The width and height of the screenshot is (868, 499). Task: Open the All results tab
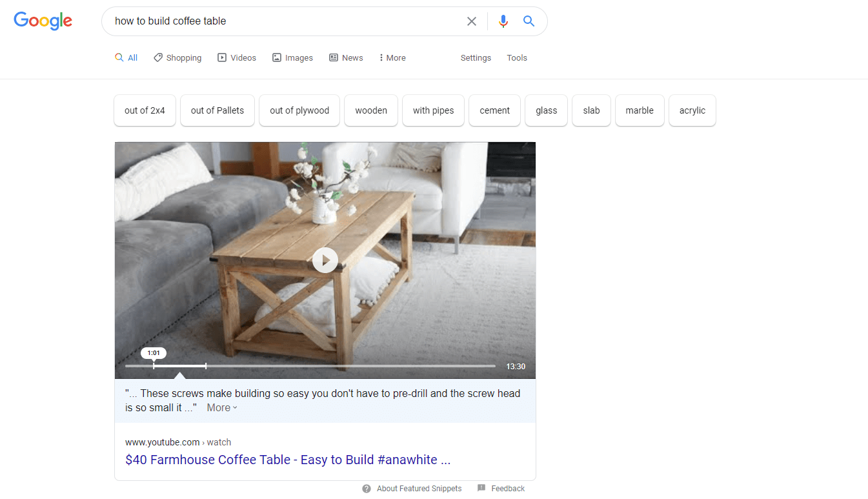pos(126,58)
